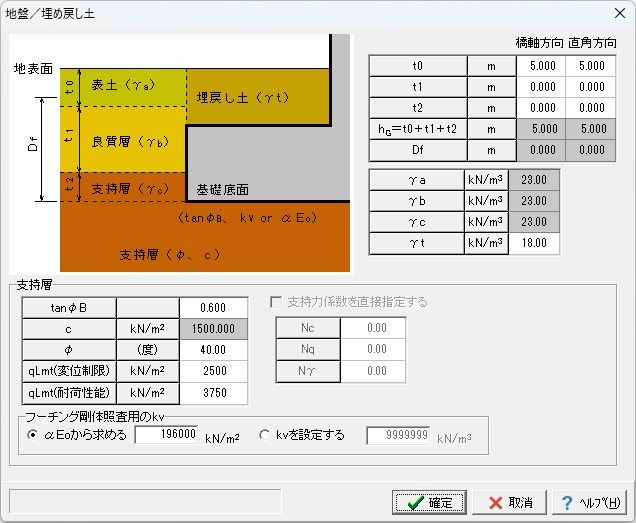The height and width of the screenshot is (523, 636).
Task: Click the qLmt(変位制限) row label
Action: point(69,371)
